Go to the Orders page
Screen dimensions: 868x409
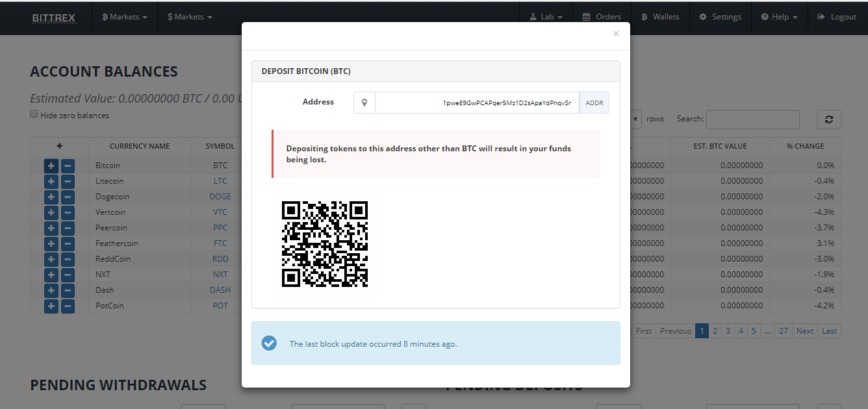click(x=602, y=17)
